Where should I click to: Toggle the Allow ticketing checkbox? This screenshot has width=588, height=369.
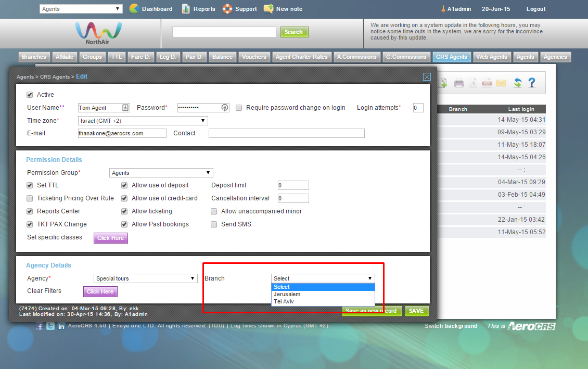[124, 211]
